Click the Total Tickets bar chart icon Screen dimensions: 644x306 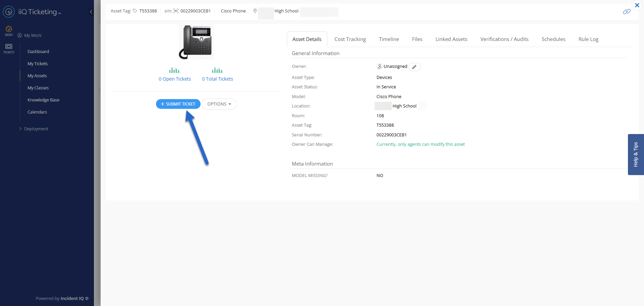[217, 71]
